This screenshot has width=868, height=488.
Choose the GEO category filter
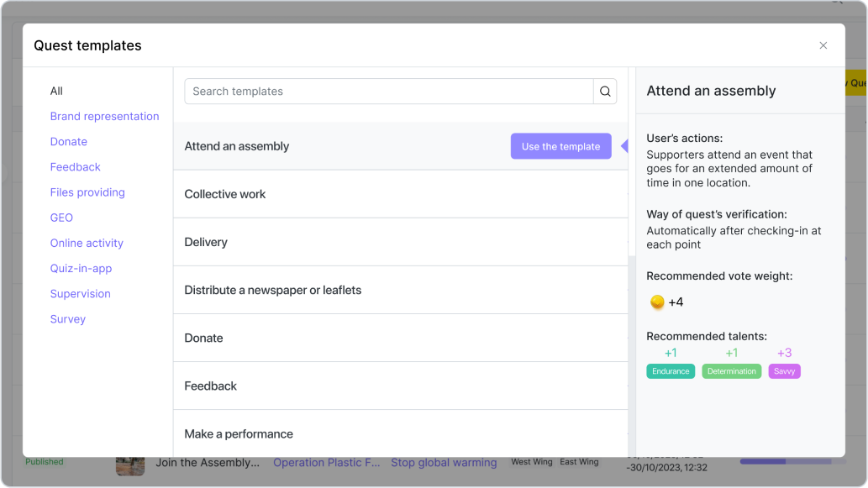tap(61, 218)
